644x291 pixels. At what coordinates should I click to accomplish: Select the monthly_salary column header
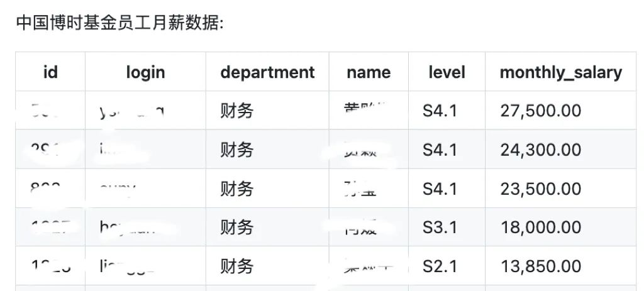560,73
